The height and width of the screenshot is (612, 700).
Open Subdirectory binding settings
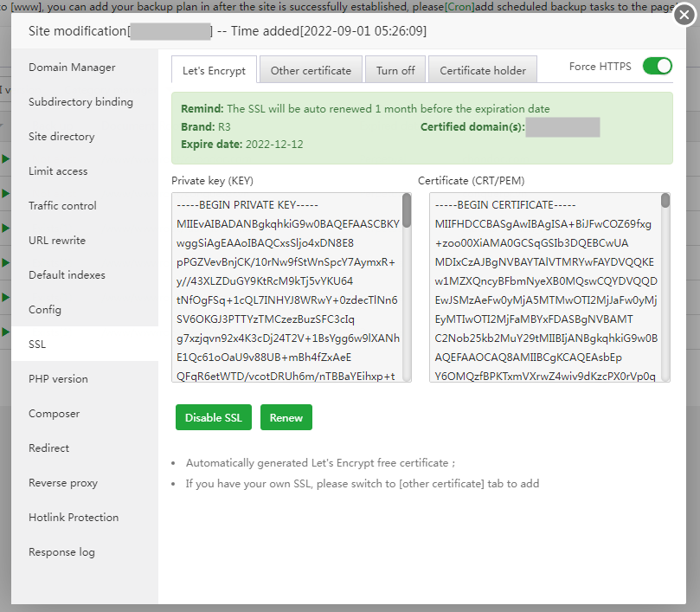(x=82, y=101)
